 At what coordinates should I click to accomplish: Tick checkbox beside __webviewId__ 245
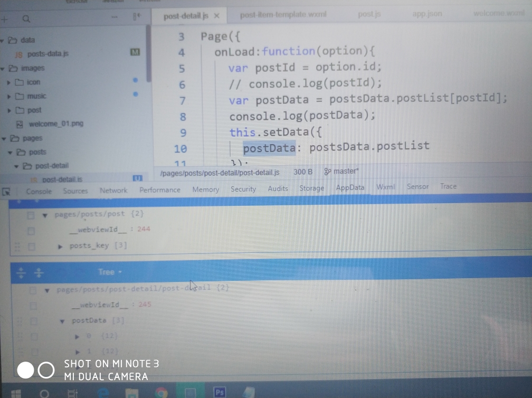tap(33, 306)
